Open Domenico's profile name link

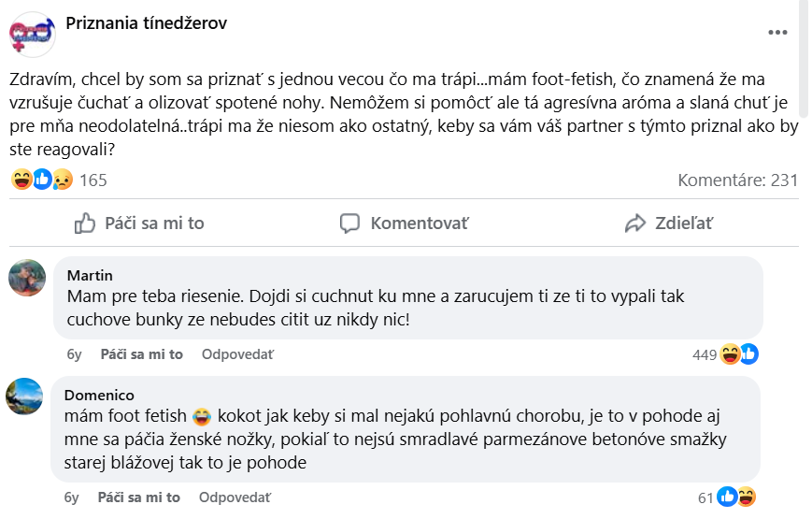(100, 395)
